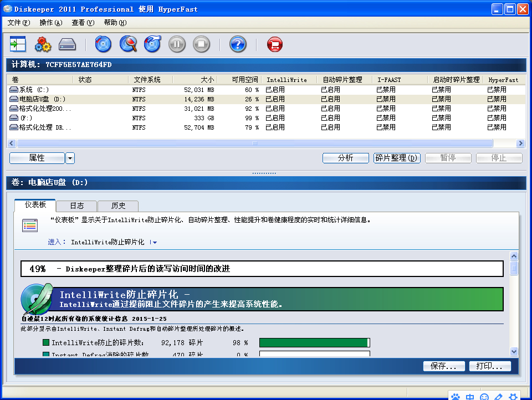Click the volume properties drive toolbar icon
The width and height of the screenshot is (532, 400).
[x=67, y=44]
